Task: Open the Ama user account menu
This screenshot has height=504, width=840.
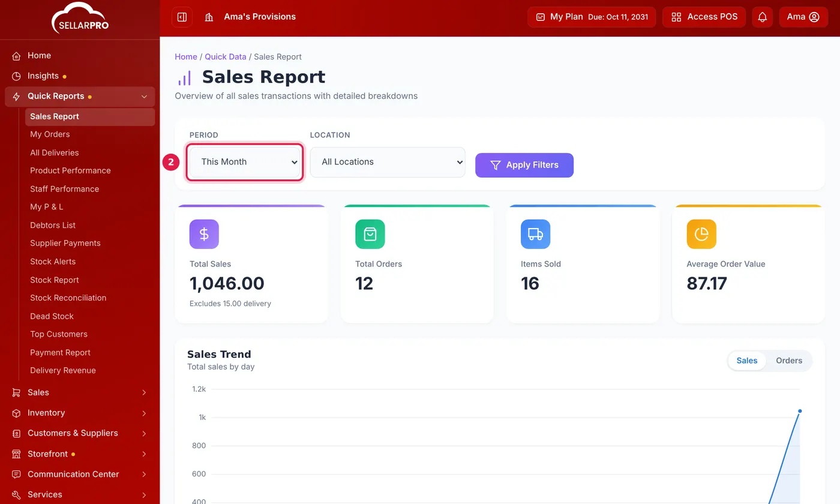Action: (x=803, y=17)
